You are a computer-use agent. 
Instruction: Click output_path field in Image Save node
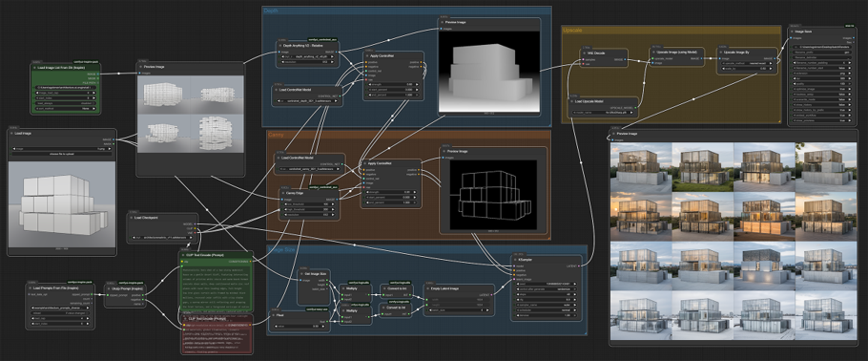pyautogui.click(x=822, y=47)
